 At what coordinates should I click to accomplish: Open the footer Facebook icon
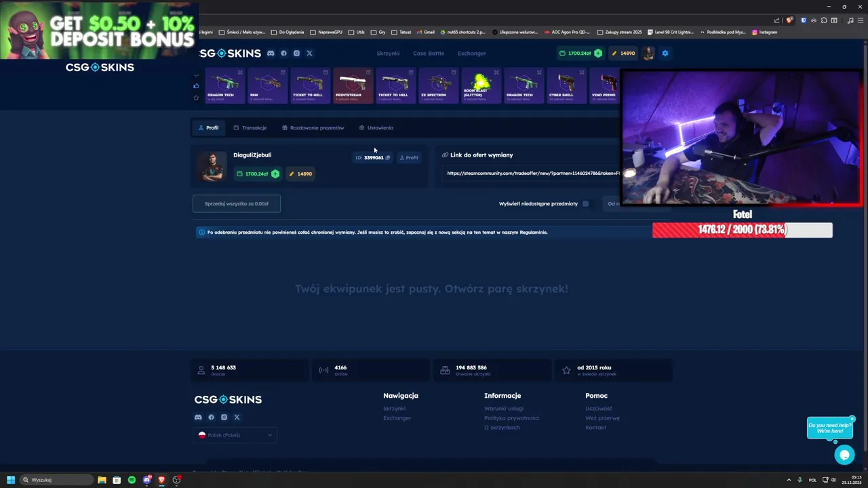pos(211,417)
